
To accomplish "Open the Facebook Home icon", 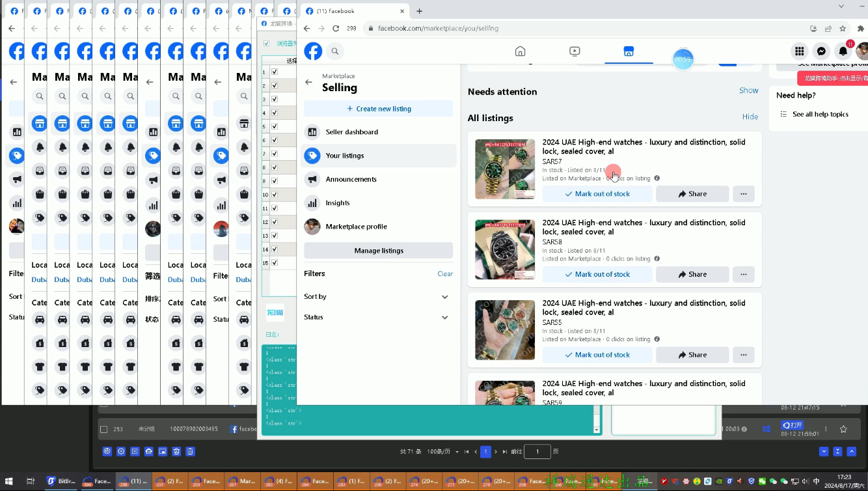I will click(520, 51).
